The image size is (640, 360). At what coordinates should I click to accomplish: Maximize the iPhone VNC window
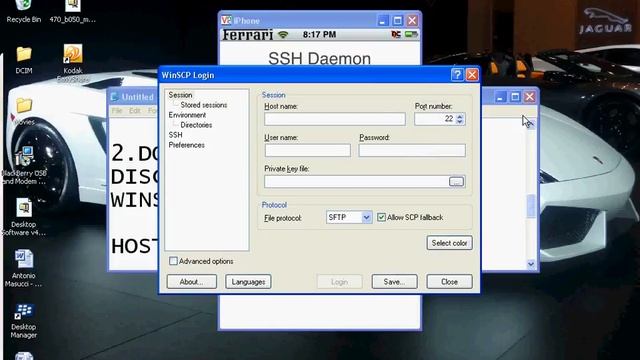click(397, 20)
